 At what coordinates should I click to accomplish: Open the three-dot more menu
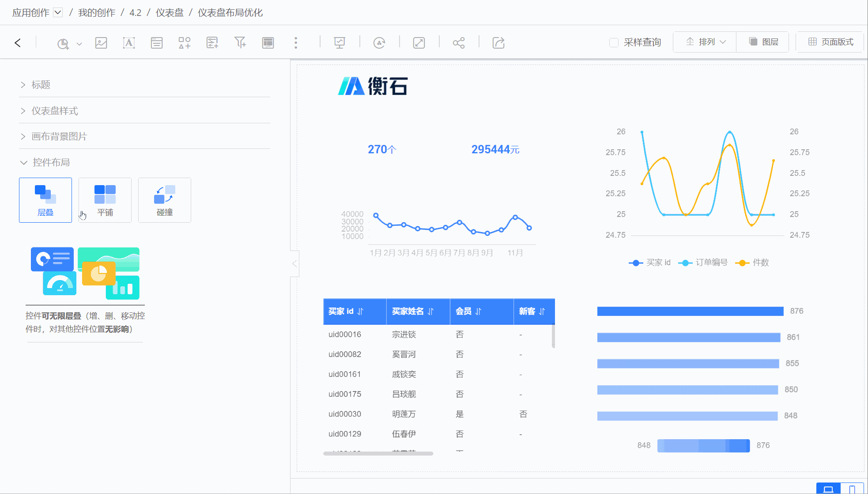tap(296, 43)
